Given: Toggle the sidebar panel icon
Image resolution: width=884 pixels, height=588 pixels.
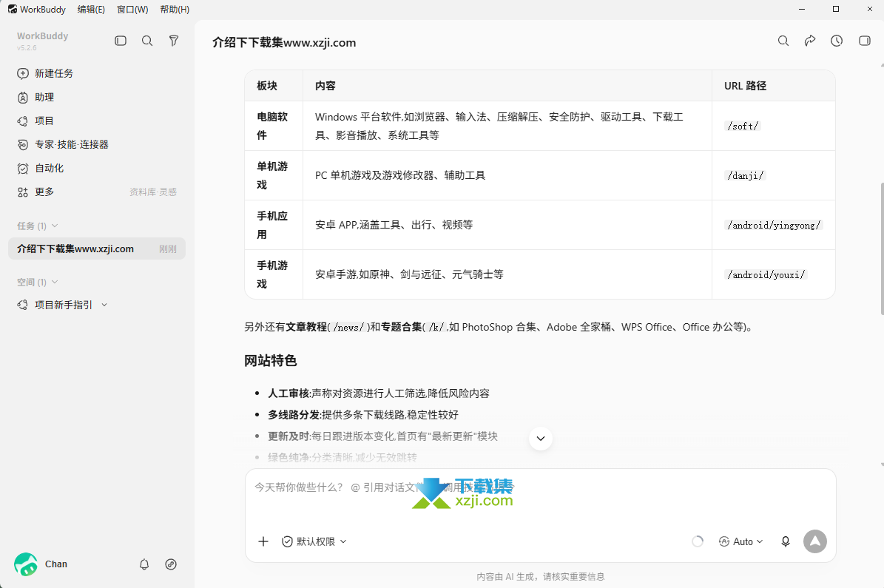Looking at the screenshot, I should coord(121,41).
